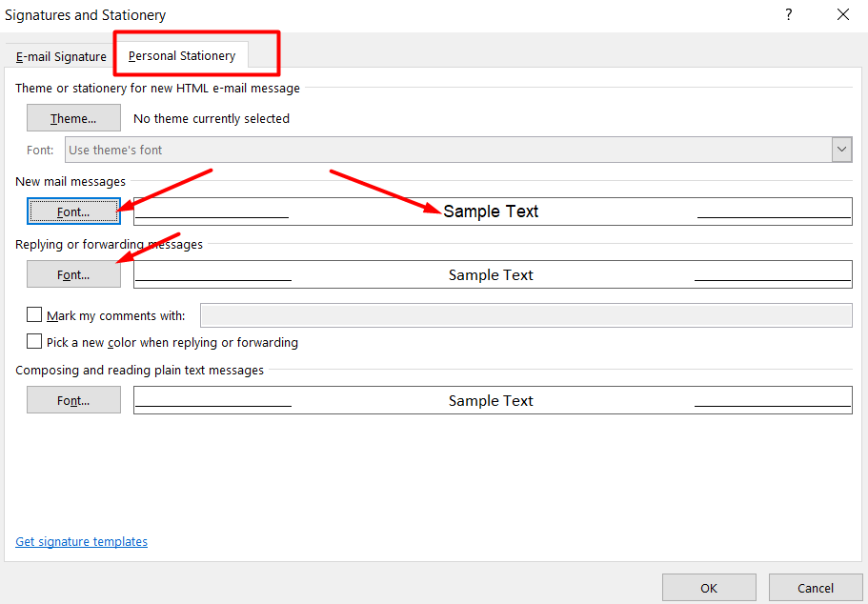Open Font picker for New mail messages
This screenshot has width=868, height=604.
pyautogui.click(x=73, y=211)
